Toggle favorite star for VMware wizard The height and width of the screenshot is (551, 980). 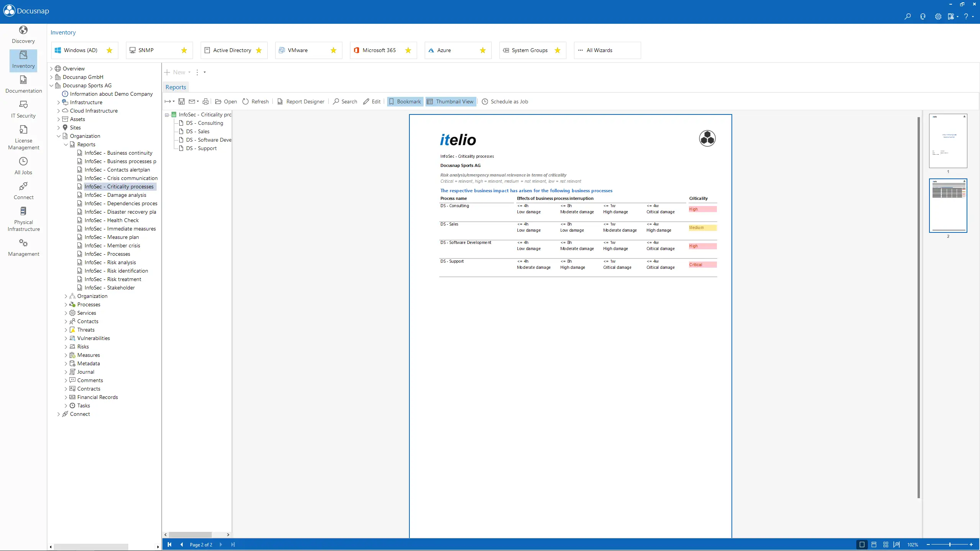tap(334, 50)
